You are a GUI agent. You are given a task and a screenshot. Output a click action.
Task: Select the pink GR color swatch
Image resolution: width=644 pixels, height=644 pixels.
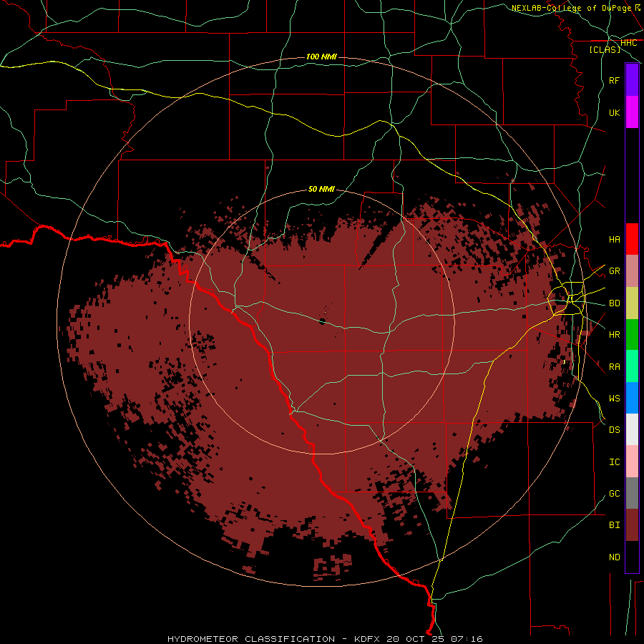(x=632, y=270)
